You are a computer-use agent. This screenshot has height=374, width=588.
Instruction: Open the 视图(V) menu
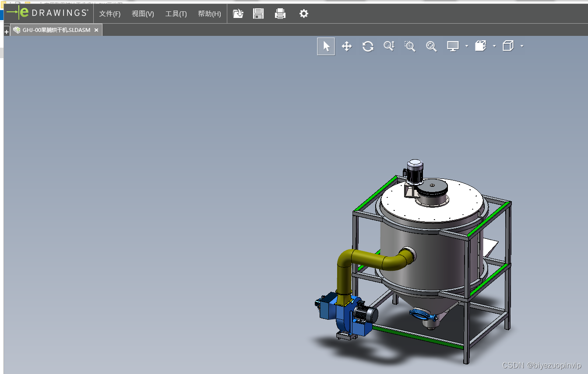coord(143,14)
